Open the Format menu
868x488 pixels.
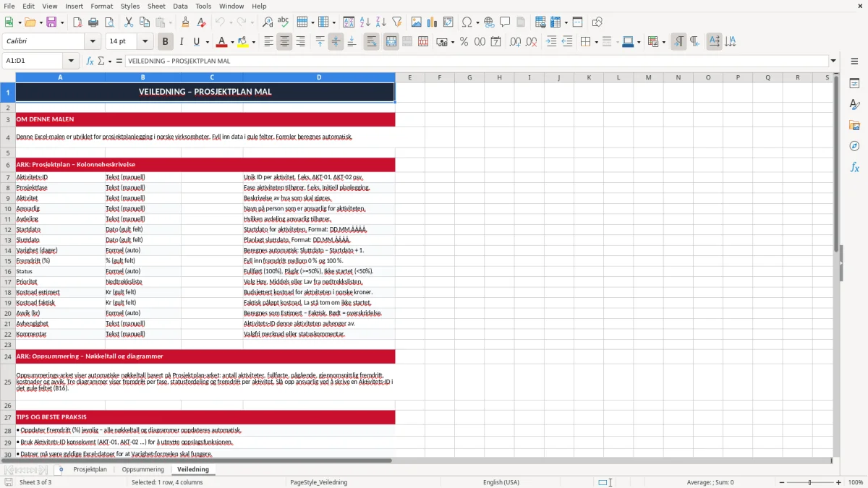click(102, 6)
